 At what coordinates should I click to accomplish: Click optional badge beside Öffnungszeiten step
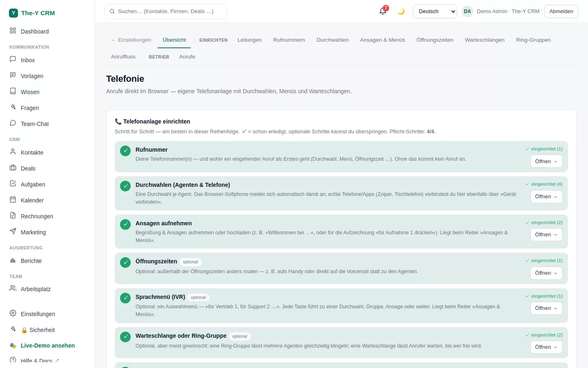[190, 262]
